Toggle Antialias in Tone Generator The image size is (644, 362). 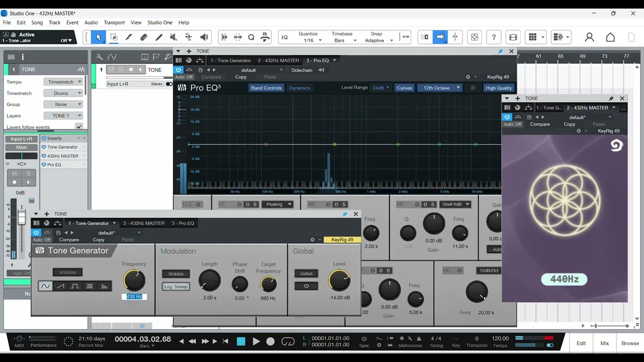pos(67,272)
